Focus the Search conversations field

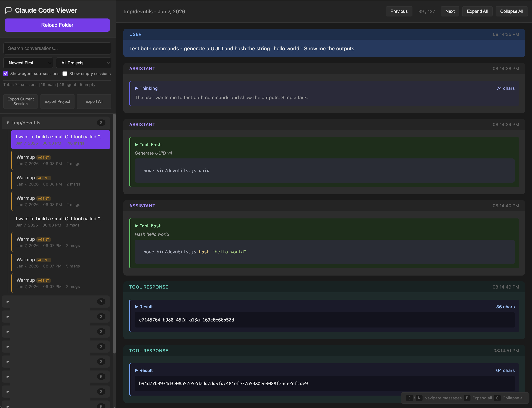[x=57, y=48]
